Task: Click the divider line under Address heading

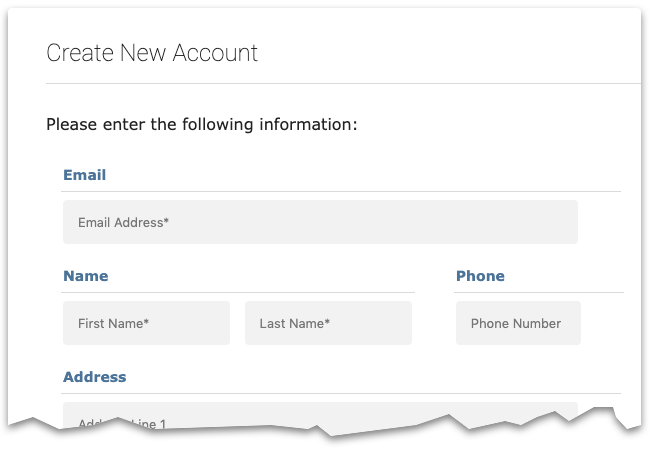Action: click(340, 393)
